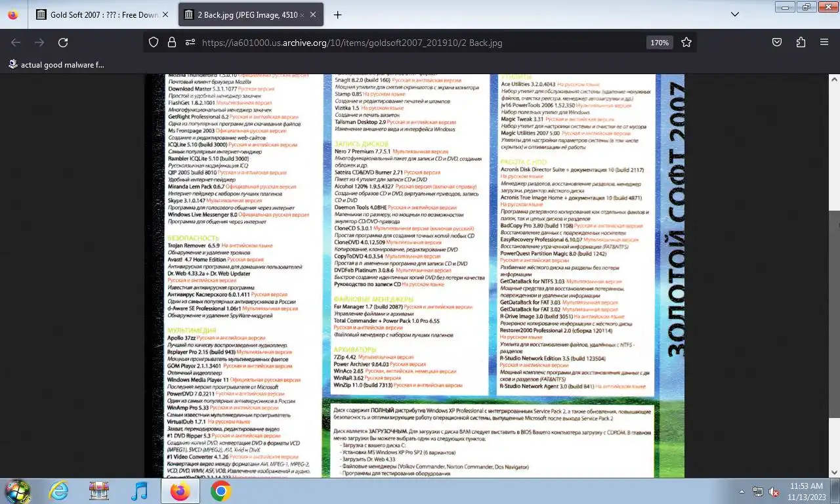Select the 2 Back.jpg tab
Viewport: 840px width, 504px height.
(x=251, y=14)
